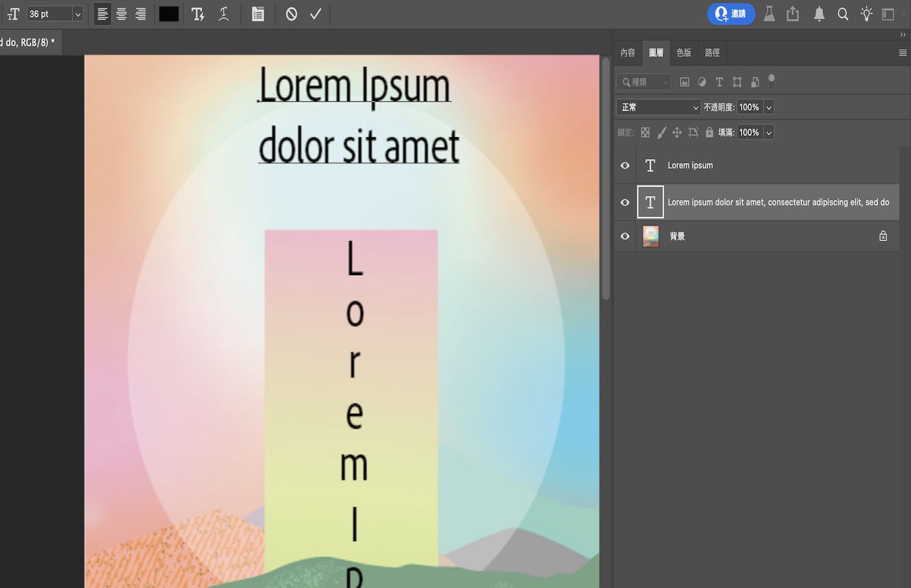Open the faux bold text styling options
Viewport: 911px width, 588px height.
coord(198,14)
